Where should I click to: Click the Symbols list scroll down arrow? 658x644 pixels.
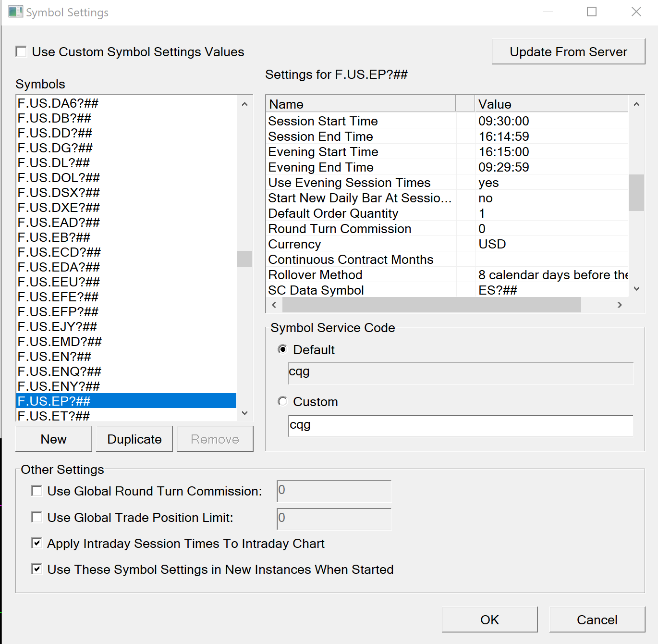click(244, 413)
